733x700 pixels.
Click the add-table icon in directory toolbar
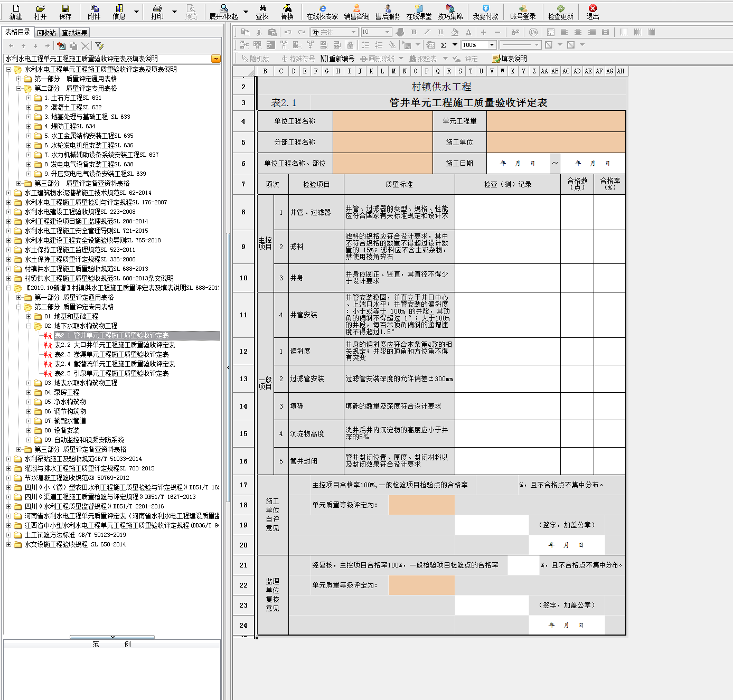[x=61, y=46]
